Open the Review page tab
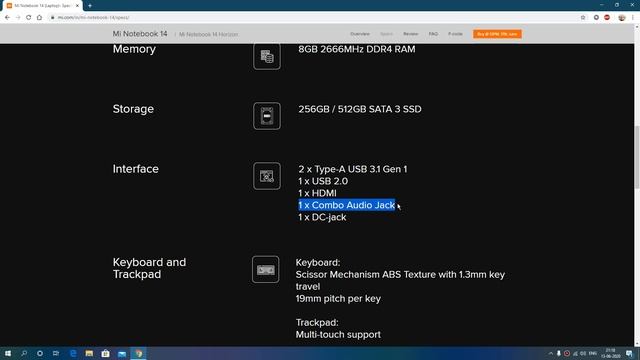 pyautogui.click(x=411, y=34)
